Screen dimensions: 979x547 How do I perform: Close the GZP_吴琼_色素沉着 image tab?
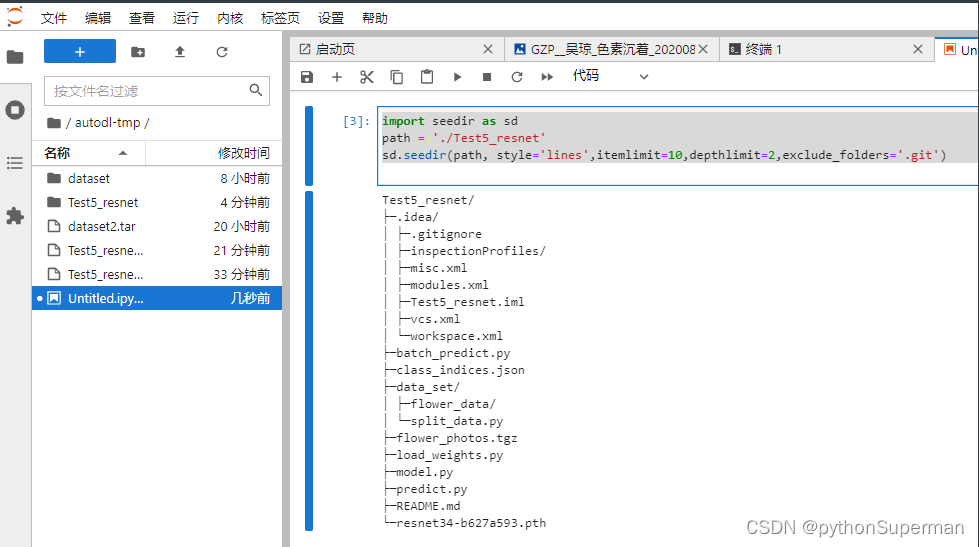(x=703, y=49)
